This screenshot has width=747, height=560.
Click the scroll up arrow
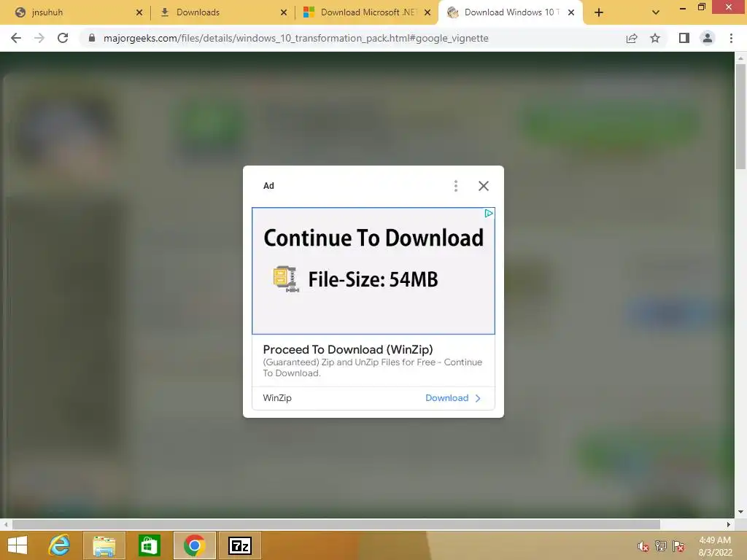740,58
